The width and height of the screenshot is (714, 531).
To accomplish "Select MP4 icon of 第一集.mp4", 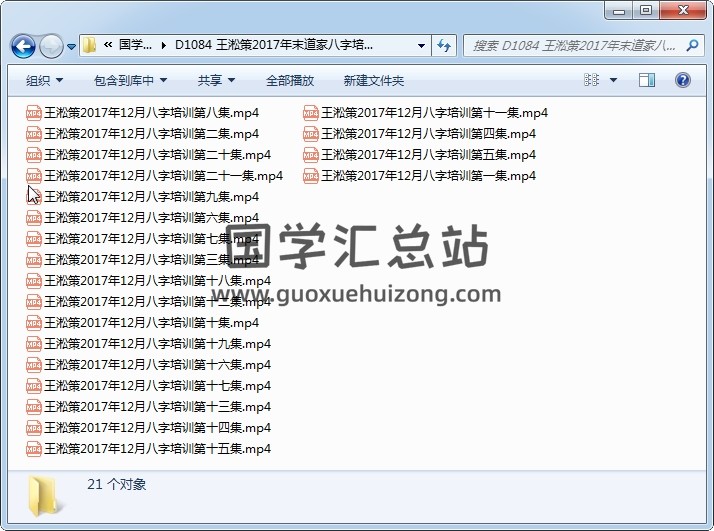I will [x=311, y=175].
